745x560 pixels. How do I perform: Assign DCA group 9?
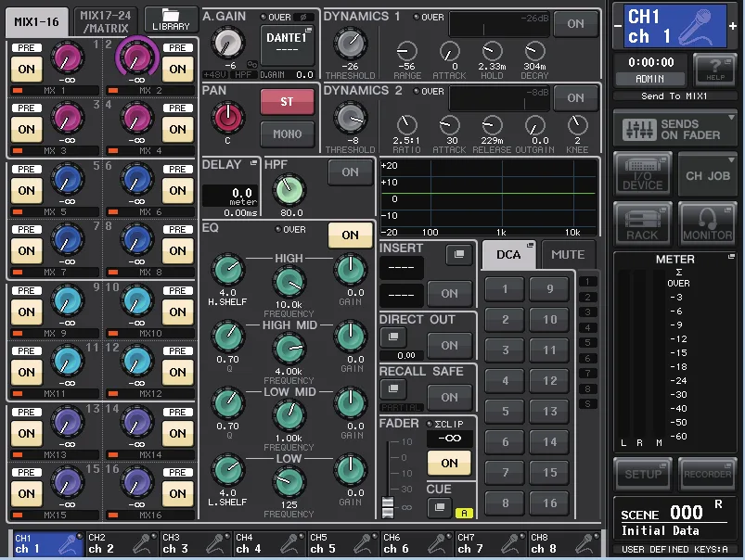tap(550, 288)
